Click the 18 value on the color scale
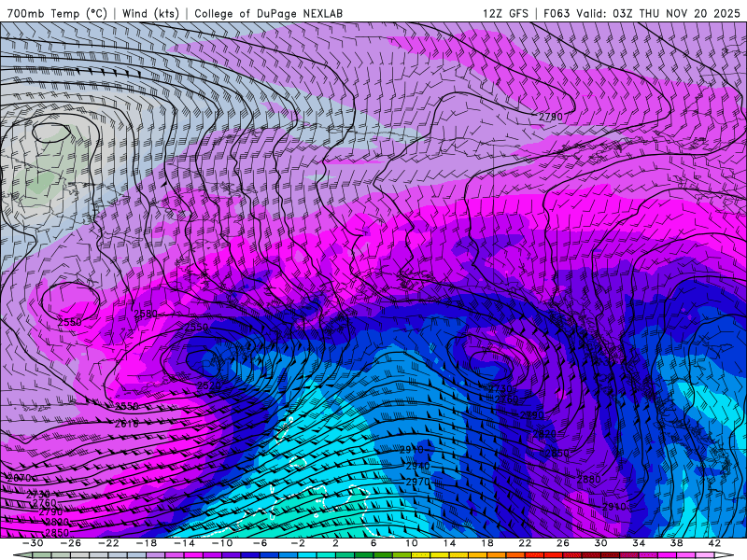747x560 pixels. (x=486, y=543)
